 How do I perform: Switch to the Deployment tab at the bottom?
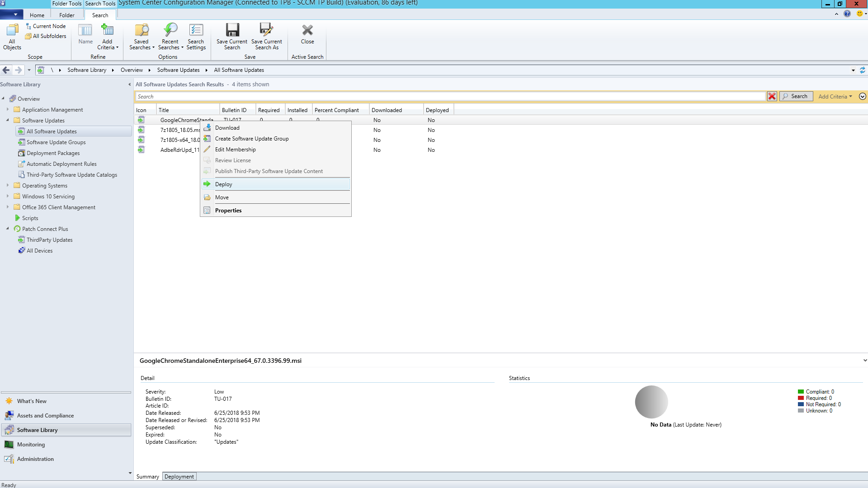coord(179,477)
